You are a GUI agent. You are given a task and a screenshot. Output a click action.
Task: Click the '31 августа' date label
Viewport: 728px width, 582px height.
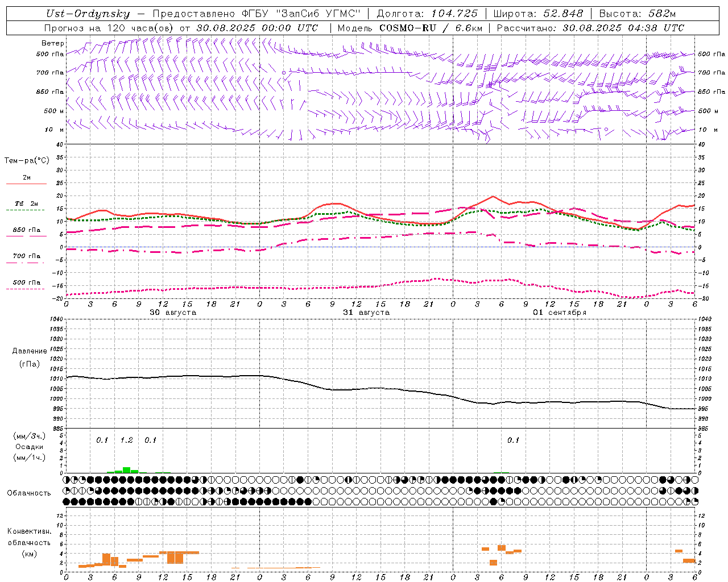point(366,313)
